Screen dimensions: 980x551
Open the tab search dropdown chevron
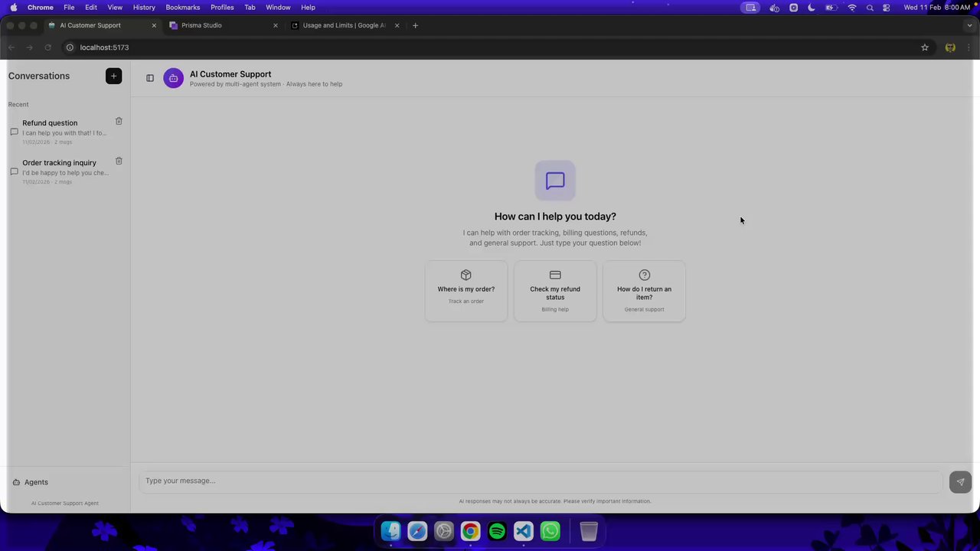click(969, 25)
